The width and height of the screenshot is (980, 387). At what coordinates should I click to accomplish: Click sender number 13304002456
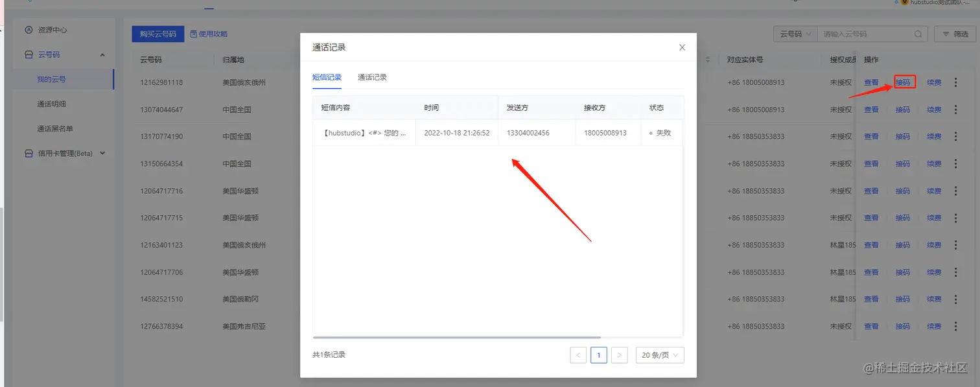(x=528, y=133)
